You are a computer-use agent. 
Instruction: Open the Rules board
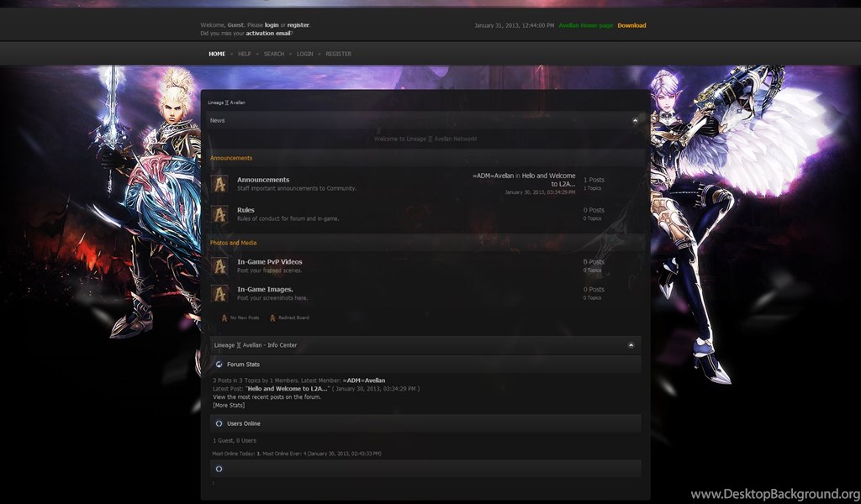(246, 209)
